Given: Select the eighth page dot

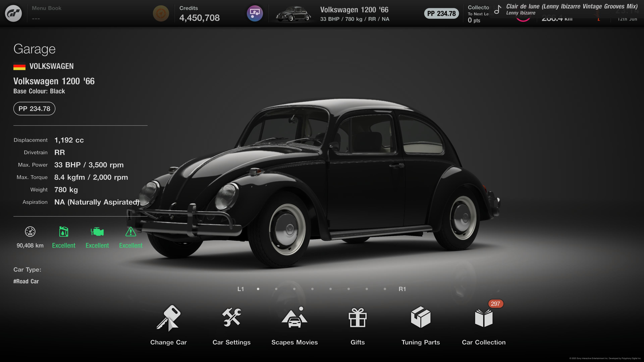Looking at the screenshot, I should coord(385,289).
